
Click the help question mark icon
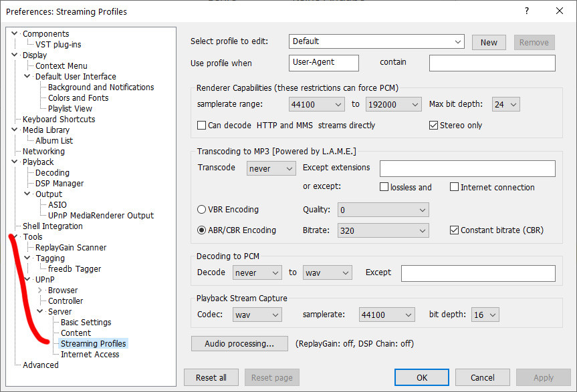tap(528, 11)
